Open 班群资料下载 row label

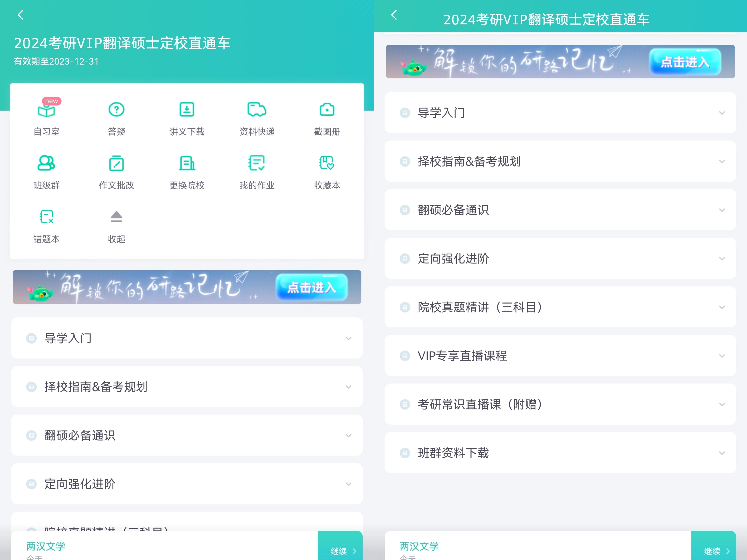pos(453,453)
